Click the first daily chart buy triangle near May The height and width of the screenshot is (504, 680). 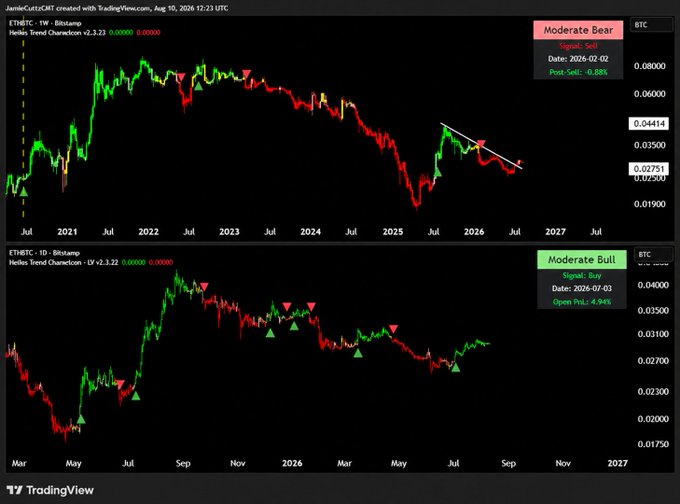(81, 419)
